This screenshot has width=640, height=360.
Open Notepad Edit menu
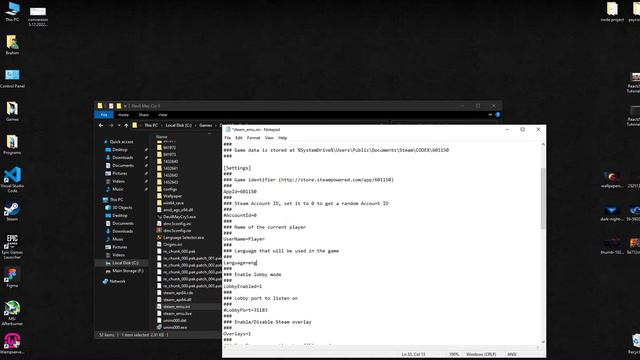coord(239,138)
